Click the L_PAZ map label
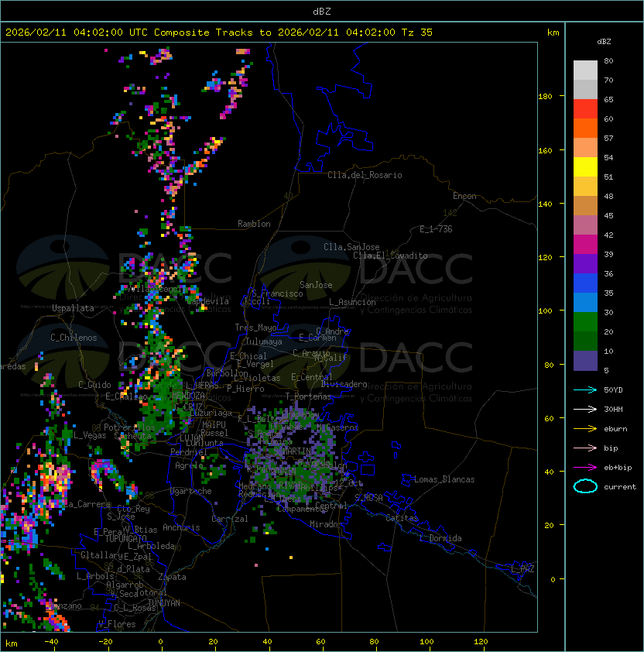The width and height of the screenshot is (644, 652). [522, 569]
